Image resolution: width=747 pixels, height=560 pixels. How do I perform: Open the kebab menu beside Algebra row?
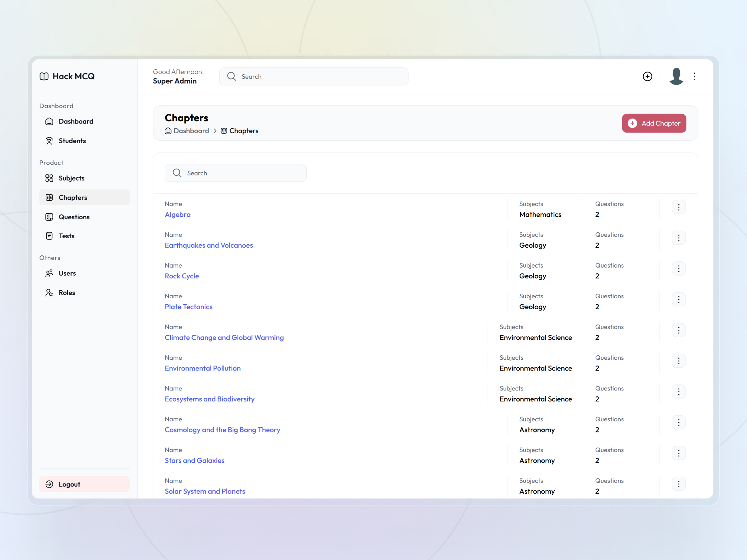pyautogui.click(x=679, y=207)
